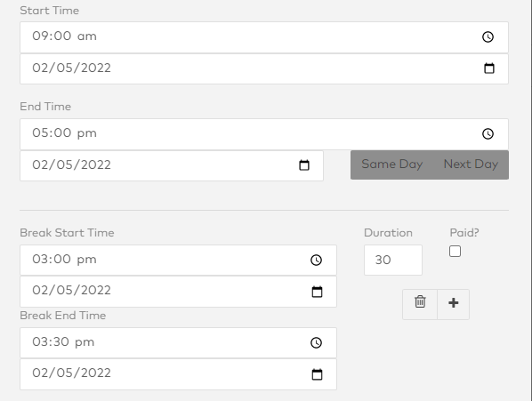Focus the Start Time 09:00 am field

pyautogui.click(x=264, y=37)
